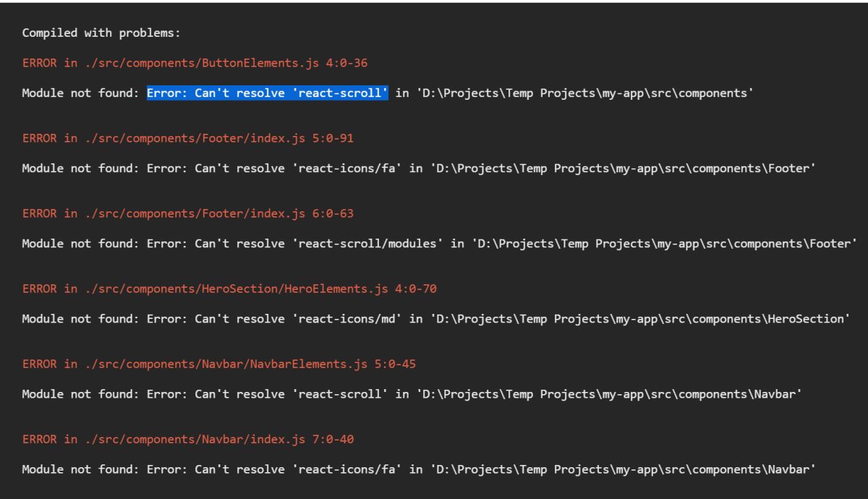The height and width of the screenshot is (499, 868).
Task: Click the ButtonElements.js 4:0-36 error line
Action: [x=195, y=64]
